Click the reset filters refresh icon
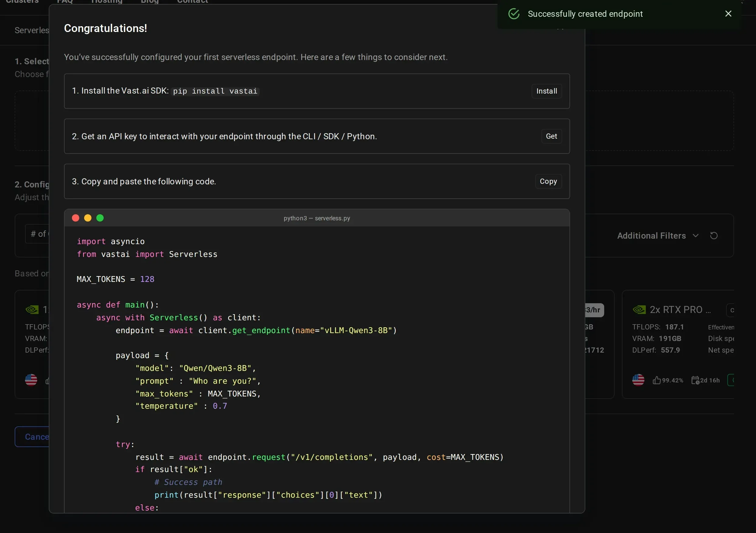The height and width of the screenshot is (533, 756). (714, 235)
